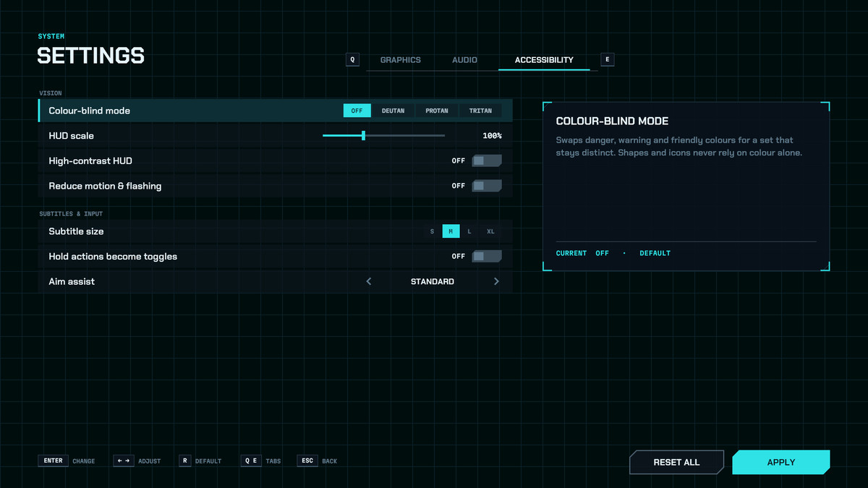
Task: Click the DEFAULT text in info panel
Action: (655, 253)
